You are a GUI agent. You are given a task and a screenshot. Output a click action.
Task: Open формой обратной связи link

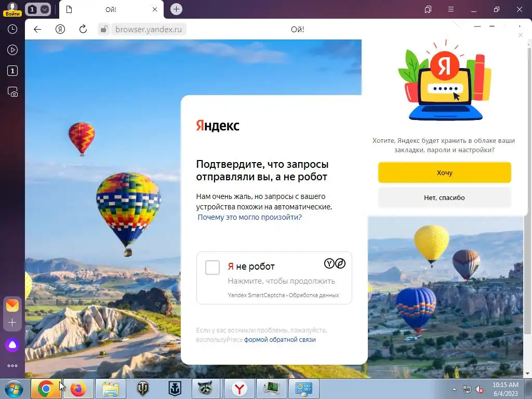pos(280,340)
